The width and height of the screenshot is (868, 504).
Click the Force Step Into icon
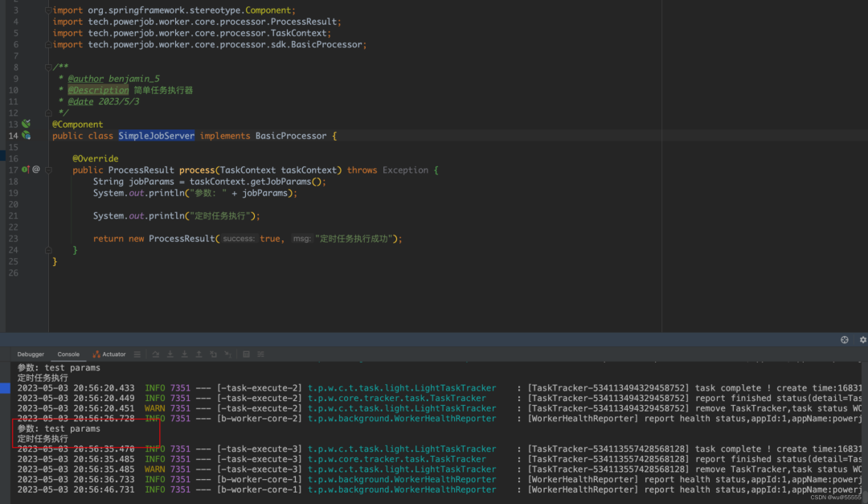pos(184,354)
